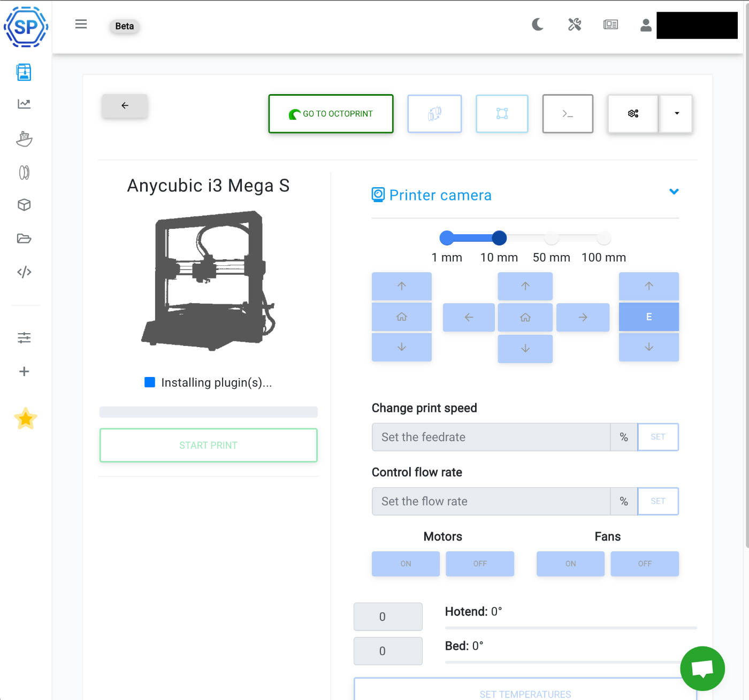749x700 pixels.
Task: Click SET button for print speed
Action: [658, 437]
